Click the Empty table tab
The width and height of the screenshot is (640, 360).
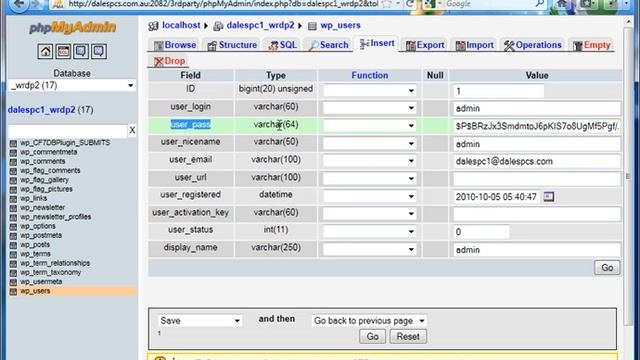pos(591,45)
